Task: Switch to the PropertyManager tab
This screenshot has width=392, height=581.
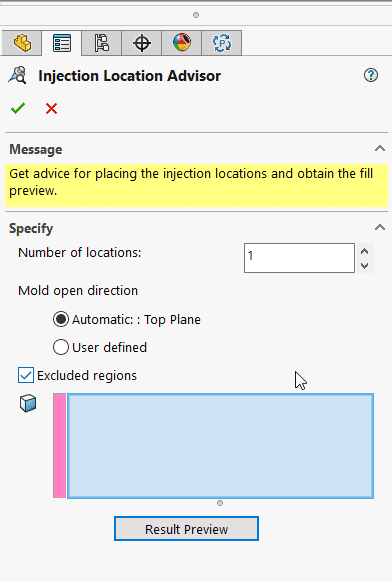Action: 62,43
